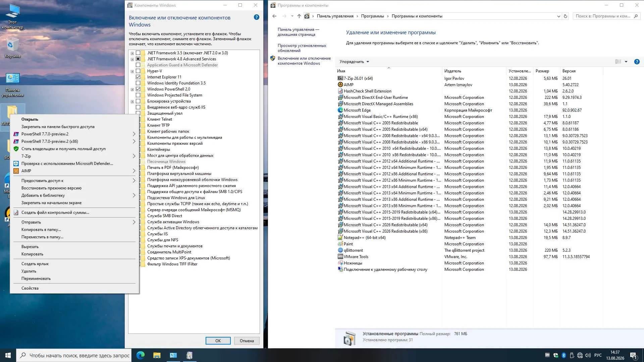This screenshot has width=644, height=362.
Task: Open Панель управления — домашняя страница link
Action: point(299,32)
